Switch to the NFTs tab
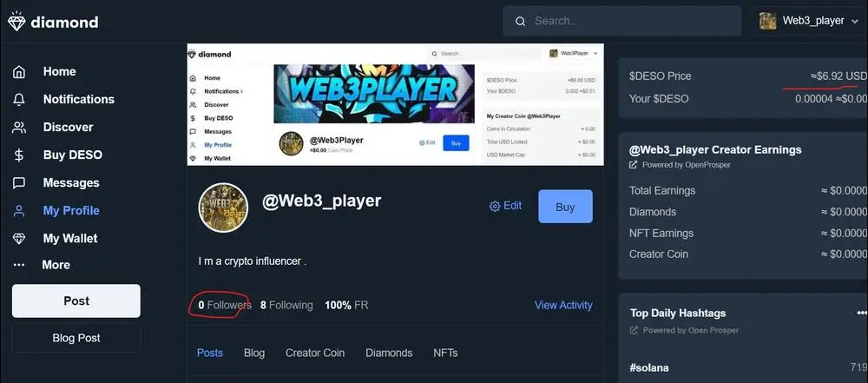 (445, 353)
